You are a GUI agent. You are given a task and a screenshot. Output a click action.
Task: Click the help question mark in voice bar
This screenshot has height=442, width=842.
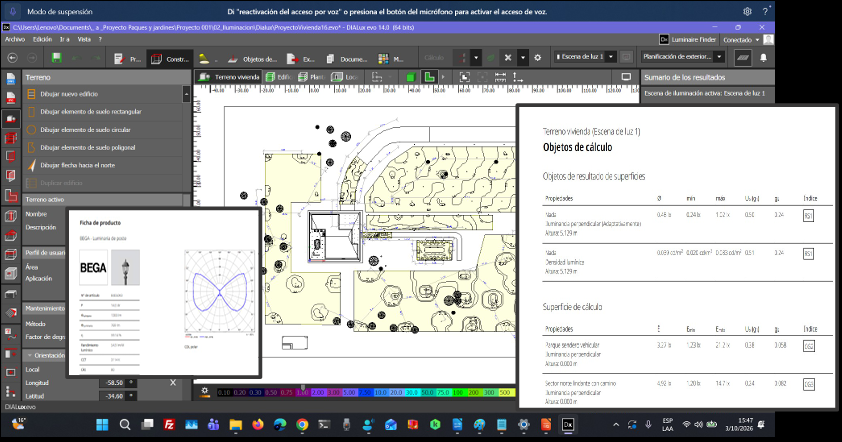(x=766, y=11)
